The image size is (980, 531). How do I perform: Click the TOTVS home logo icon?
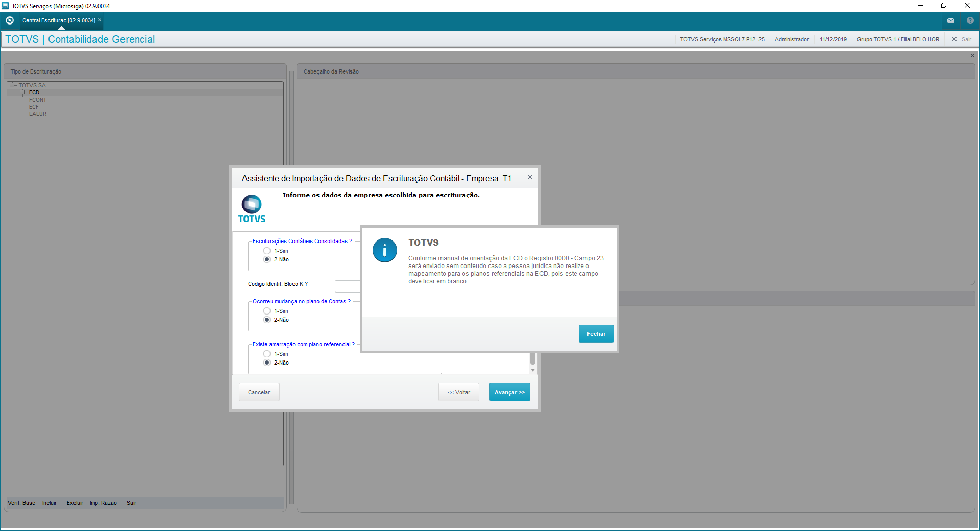pos(10,20)
